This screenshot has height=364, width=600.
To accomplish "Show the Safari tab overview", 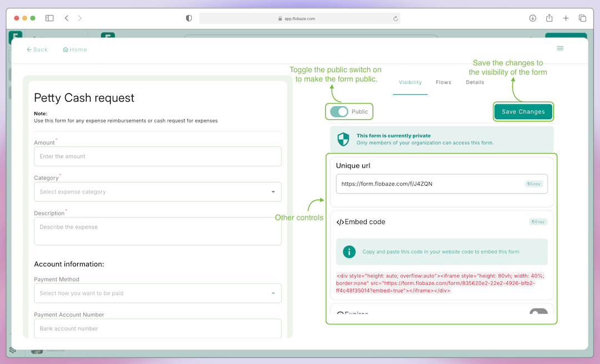I will pos(582,18).
